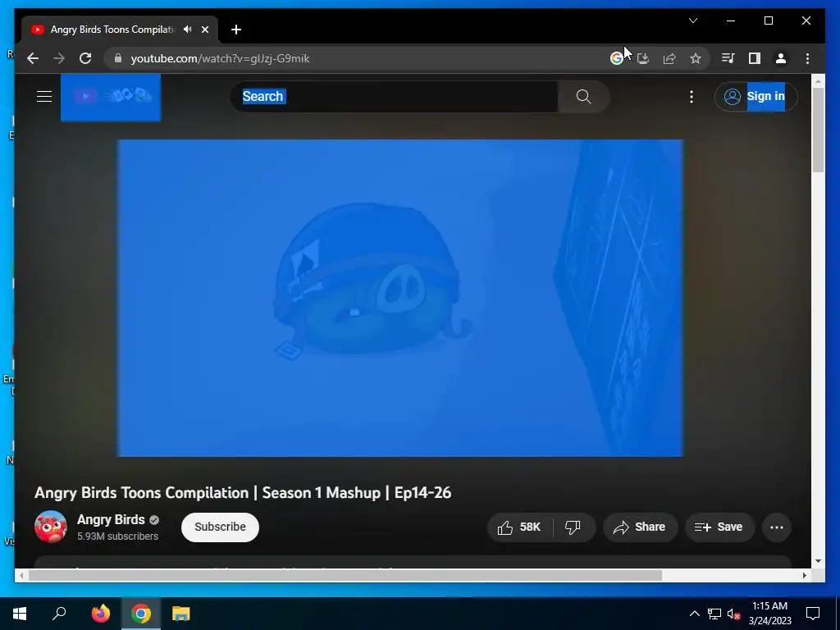
Task: Click the scroll left arrow
Action: [x=21, y=575]
